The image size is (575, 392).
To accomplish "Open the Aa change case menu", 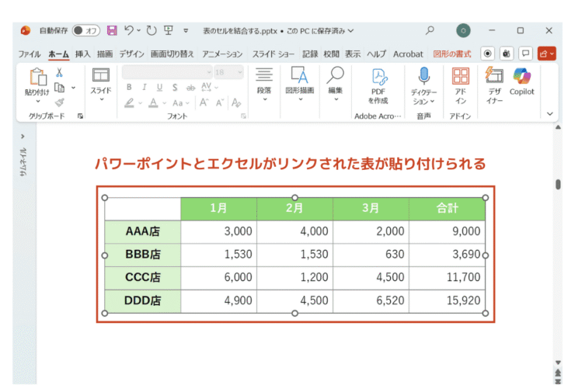I will tap(181, 103).
